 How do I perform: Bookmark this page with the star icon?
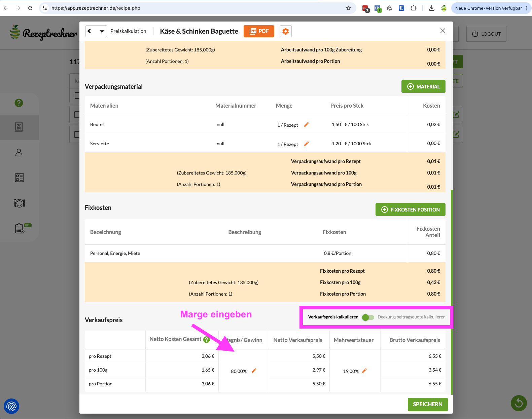click(x=348, y=8)
